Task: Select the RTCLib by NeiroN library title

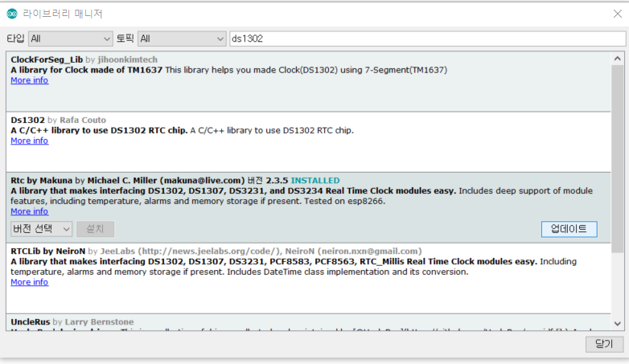Action: [x=47, y=252]
